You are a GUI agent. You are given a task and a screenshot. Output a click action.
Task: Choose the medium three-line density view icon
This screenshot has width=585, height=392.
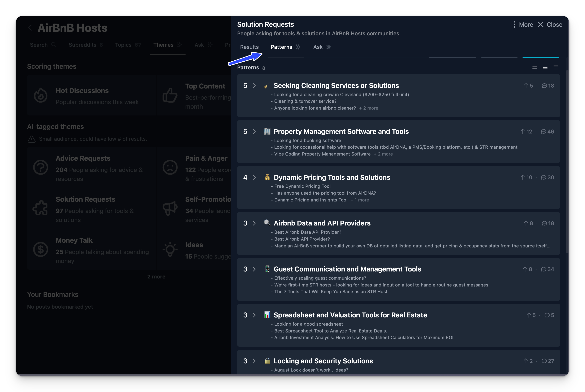tap(545, 68)
